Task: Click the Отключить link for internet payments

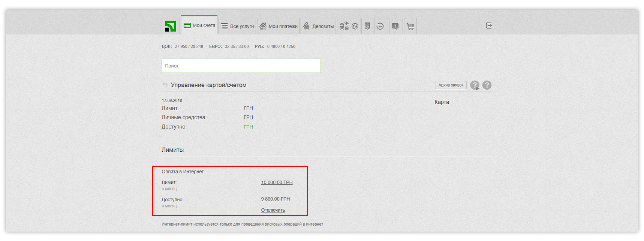Action: click(273, 210)
